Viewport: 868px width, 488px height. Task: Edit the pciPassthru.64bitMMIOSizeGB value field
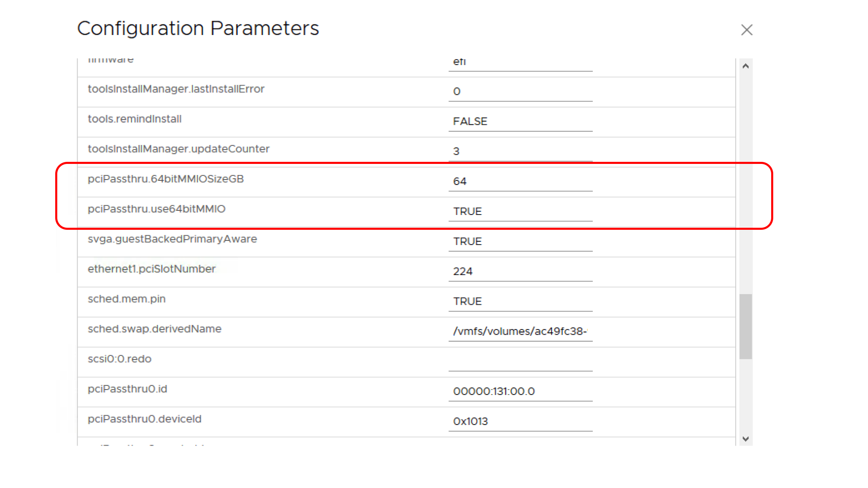[520, 182]
